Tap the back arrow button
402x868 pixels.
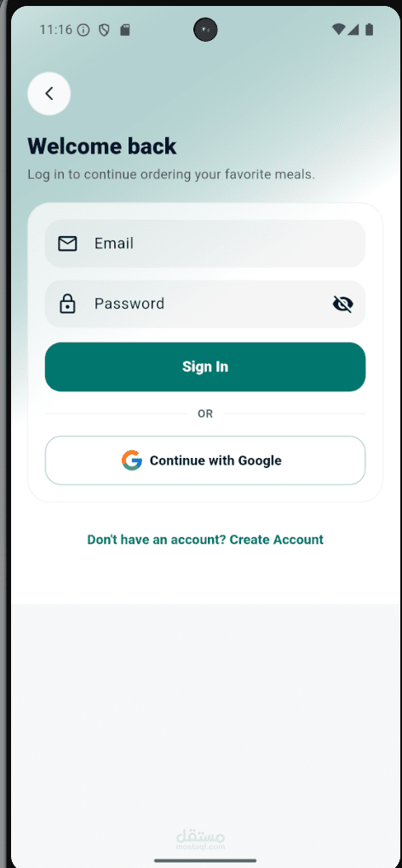[x=49, y=94]
